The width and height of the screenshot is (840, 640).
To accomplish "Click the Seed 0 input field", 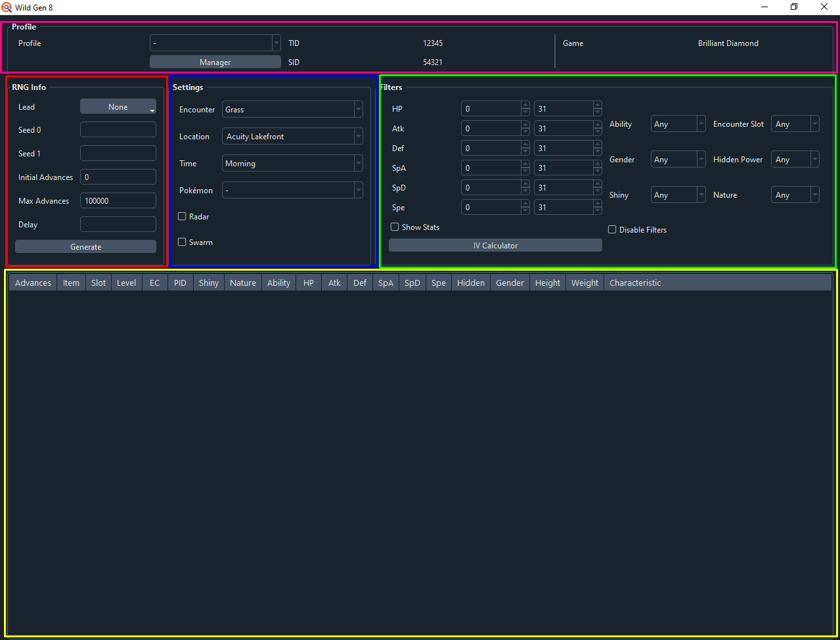I will point(118,130).
